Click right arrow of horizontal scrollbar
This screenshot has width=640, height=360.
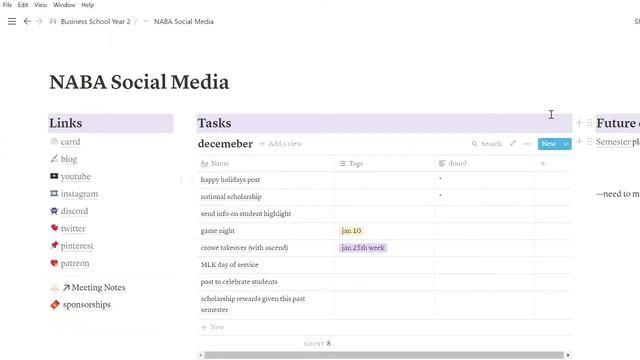click(x=568, y=355)
